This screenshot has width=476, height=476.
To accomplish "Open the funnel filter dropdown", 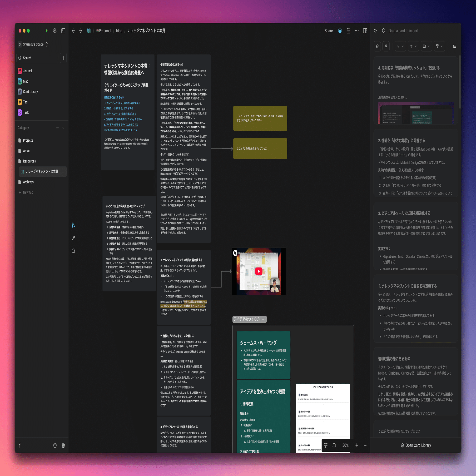I will click(x=439, y=46).
